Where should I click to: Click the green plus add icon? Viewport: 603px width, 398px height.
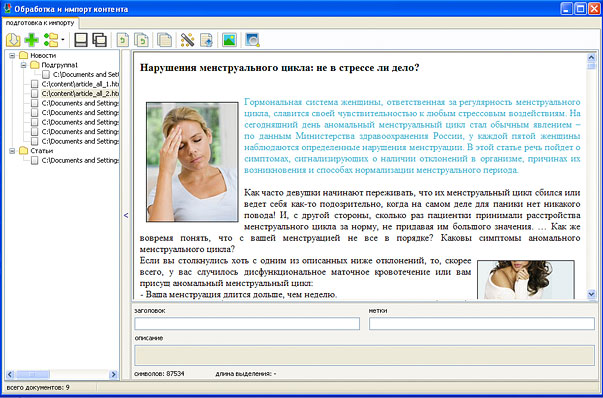coord(32,40)
